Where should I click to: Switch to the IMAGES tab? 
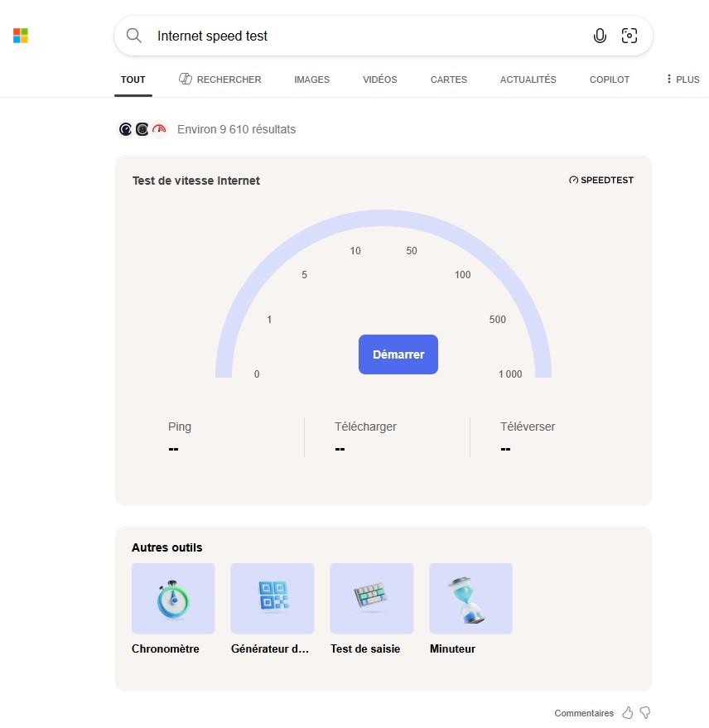[311, 80]
